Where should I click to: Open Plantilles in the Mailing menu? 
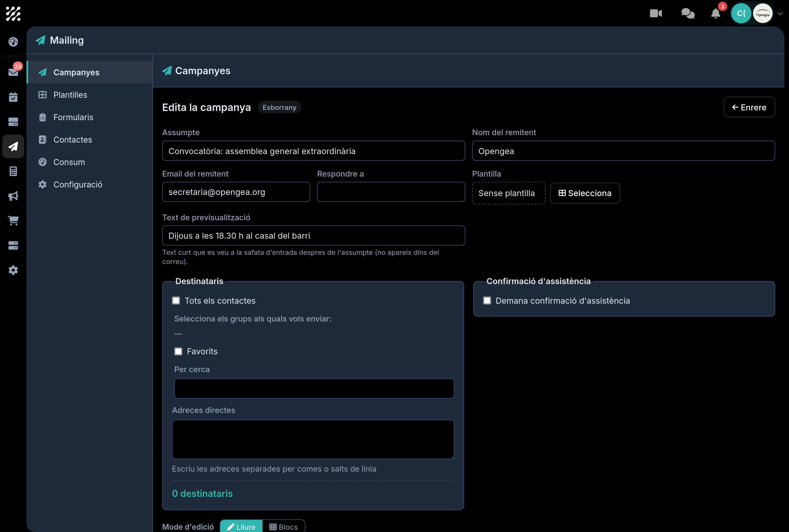coord(89,95)
